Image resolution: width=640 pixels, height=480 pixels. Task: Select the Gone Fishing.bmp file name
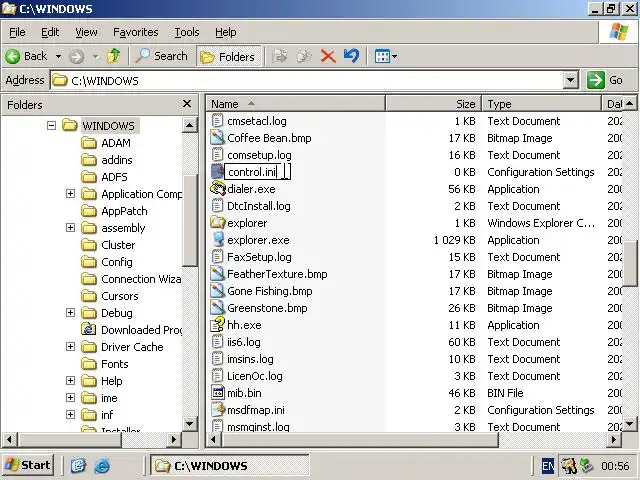269,291
